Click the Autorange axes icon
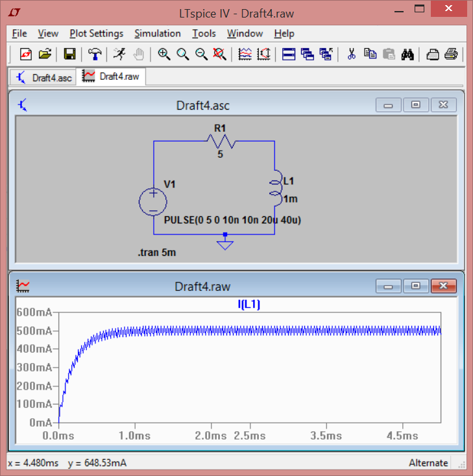The height and width of the screenshot is (476, 473). point(263,55)
